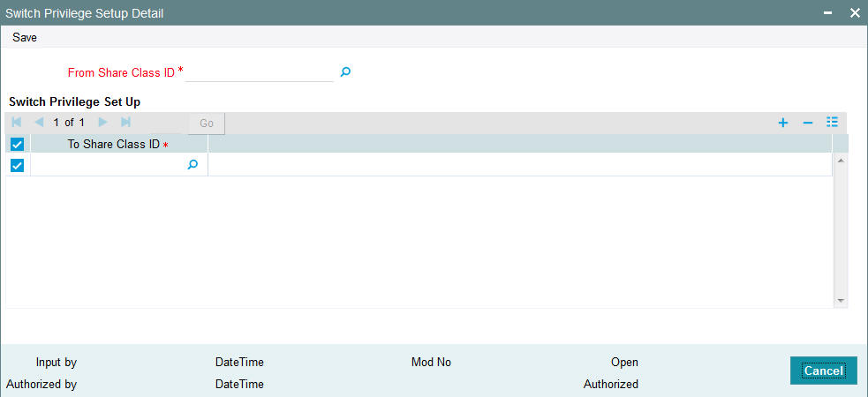The height and width of the screenshot is (397, 868).
Task: Click the To Share Class ID cell input
Action: (x=109, y=164)
